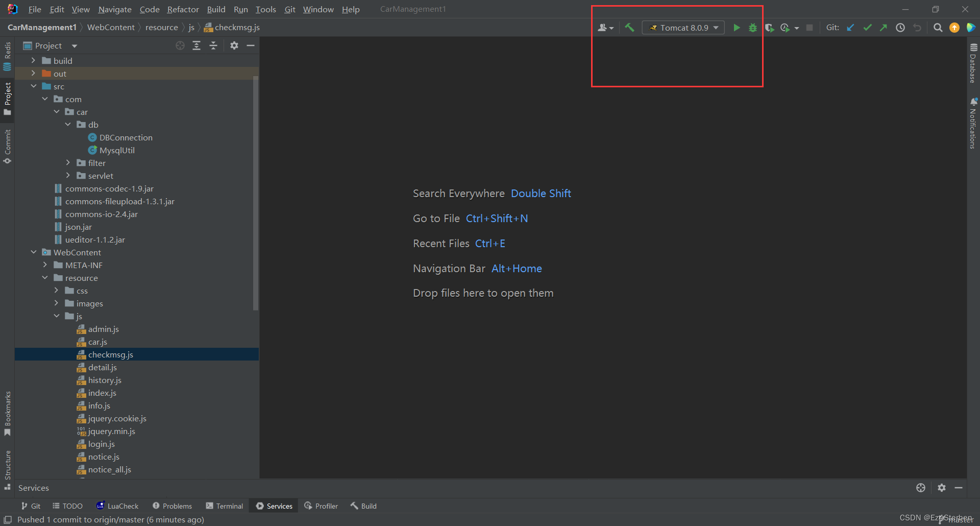Select jquery.min.js in the tree

click(111, 431)
